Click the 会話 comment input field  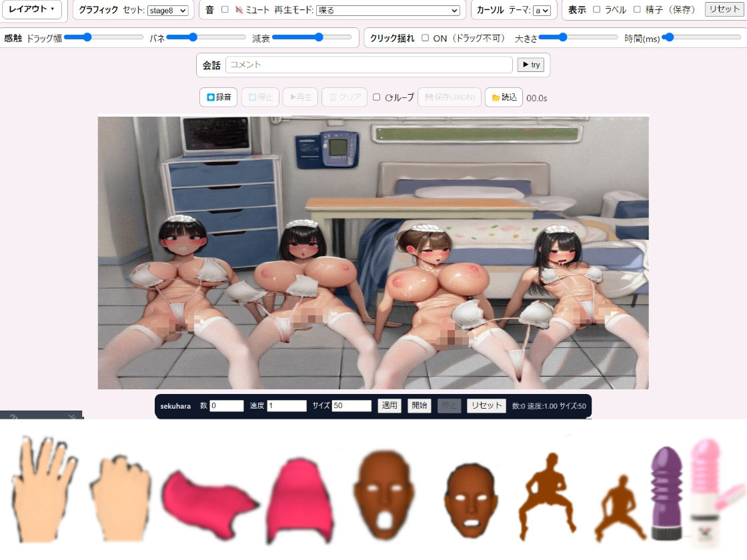(369, 65)
